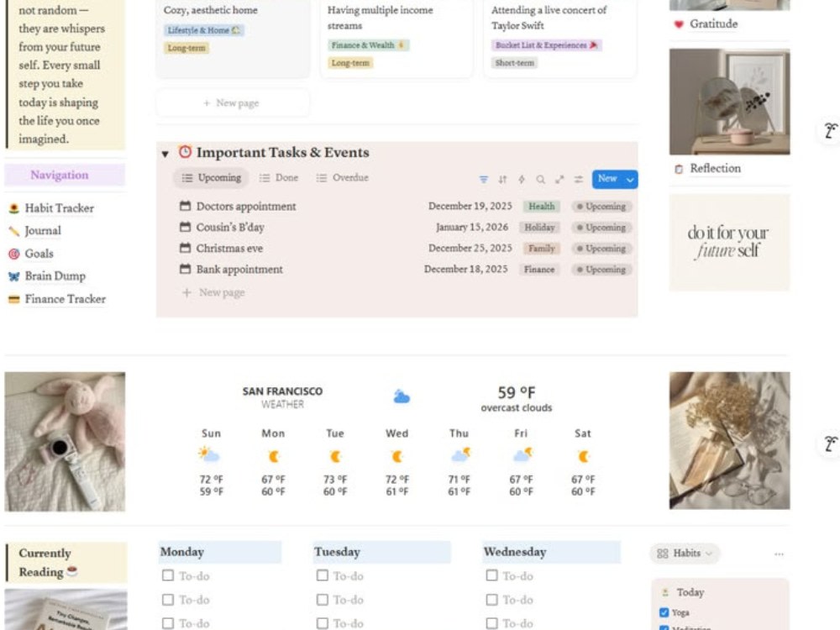This screenshot has width=840, height=630.
Task: Click the pencil icon next to Journal
Action: pos(14,231)
